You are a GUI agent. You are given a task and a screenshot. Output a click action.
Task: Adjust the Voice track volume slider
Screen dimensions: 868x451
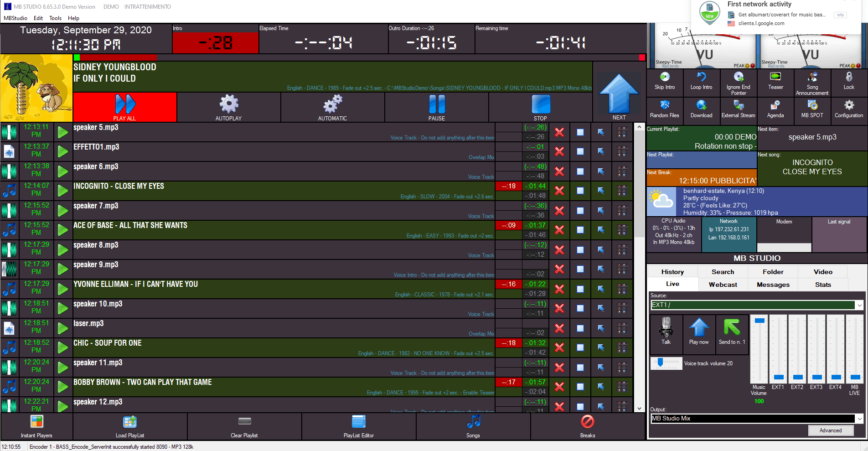point(660,363)
